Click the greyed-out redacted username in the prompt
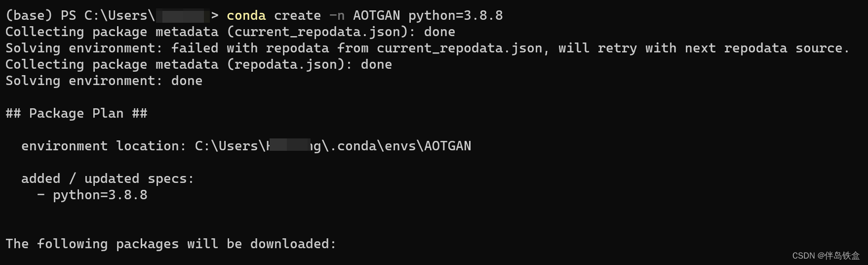Image resolution: width=868 pixels, height=265 pixels. tap(183, 16)
